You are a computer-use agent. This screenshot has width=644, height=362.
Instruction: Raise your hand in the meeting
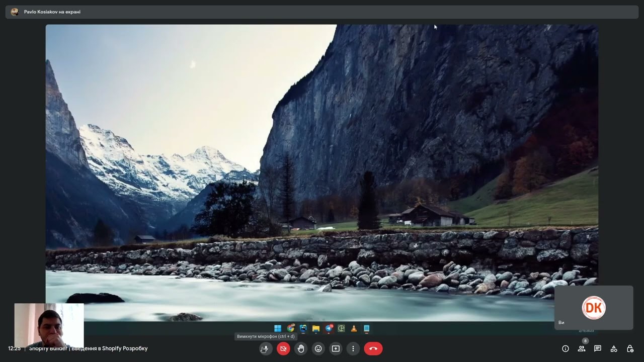[x=301, y=348]
